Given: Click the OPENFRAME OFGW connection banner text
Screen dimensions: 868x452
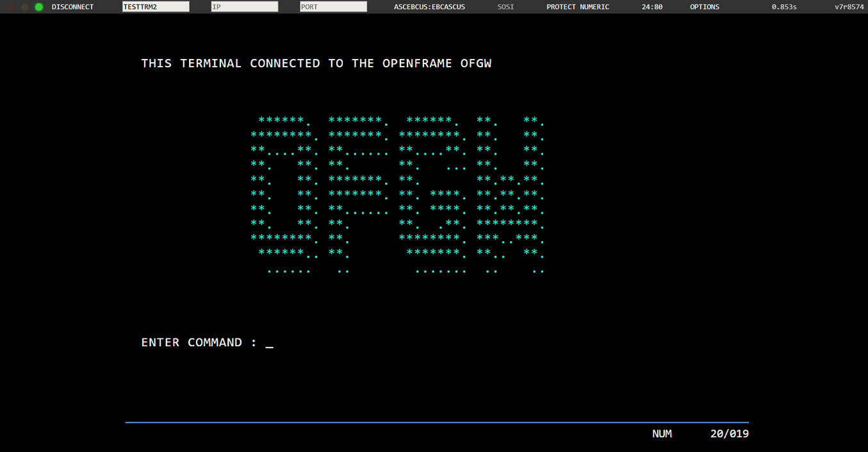Looking at the screenshot, I should click(316, 63).
